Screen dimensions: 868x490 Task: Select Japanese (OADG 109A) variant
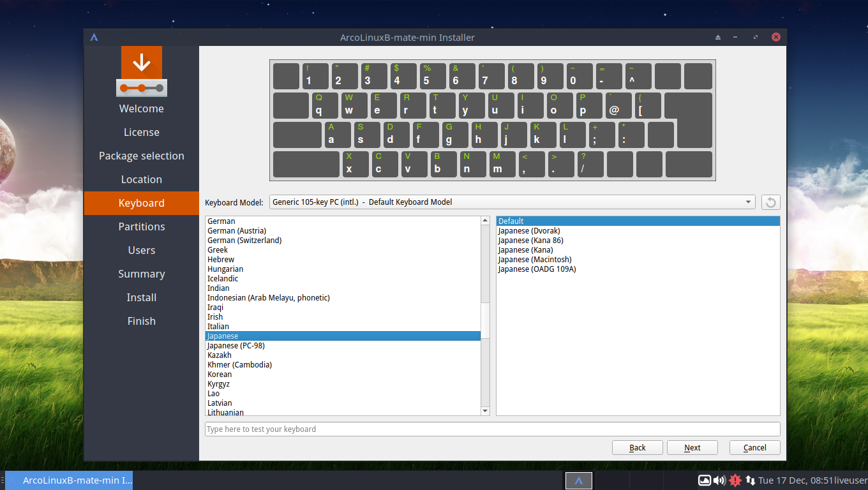tap(638, 269)
